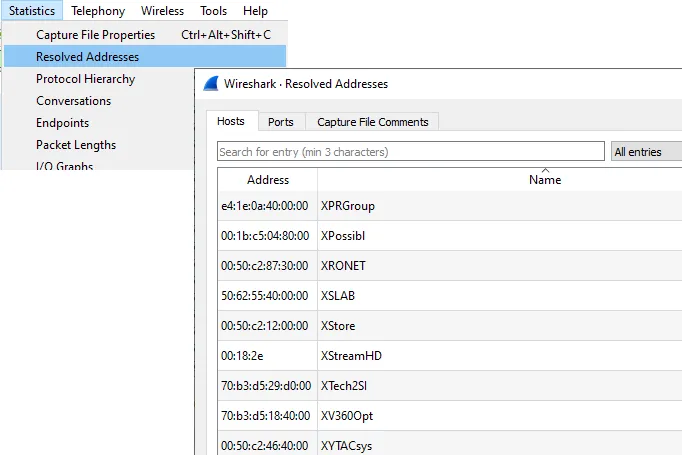Open the Wireless menu
Image resolution: width=682 pixels, height=455 pixels.
tap(162, 10)
